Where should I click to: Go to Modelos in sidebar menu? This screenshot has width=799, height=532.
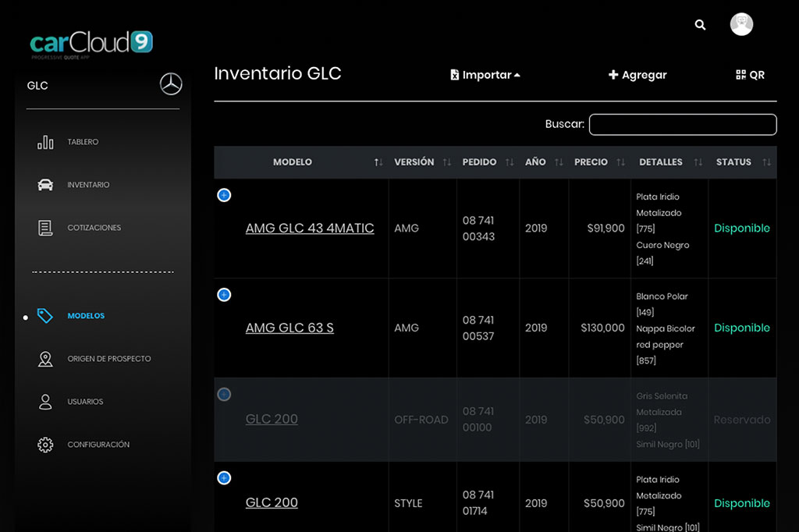(86, 316)
